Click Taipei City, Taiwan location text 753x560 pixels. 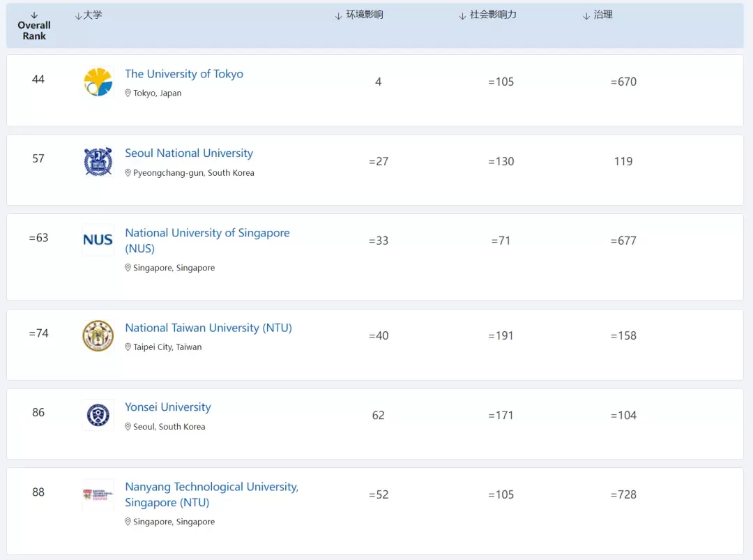pyautogui.click(x=167, y=347)
